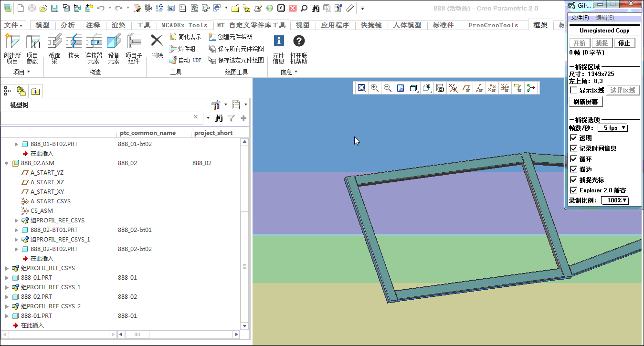
Task: Switch to the folder browser tab icon
Action: tap(21, 91)
